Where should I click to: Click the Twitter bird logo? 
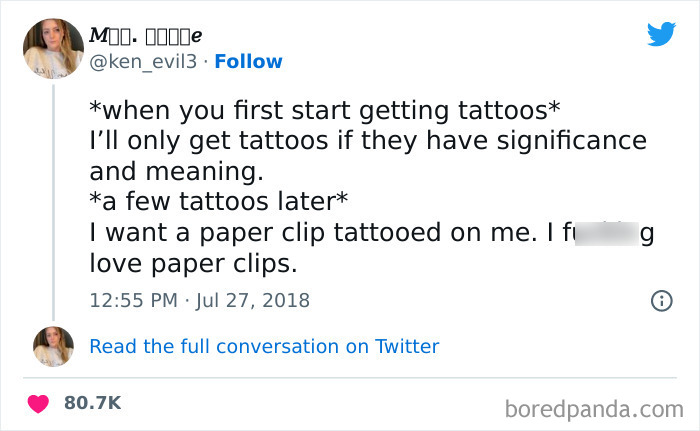(661, 34)
